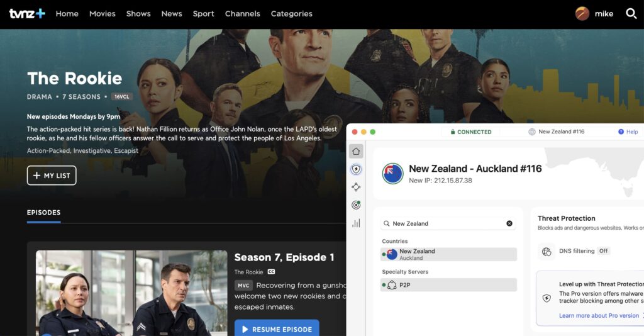The width and height of the screenshot is (644, 336).
Task: Click Resume Episode button
Action: [277, 328]
